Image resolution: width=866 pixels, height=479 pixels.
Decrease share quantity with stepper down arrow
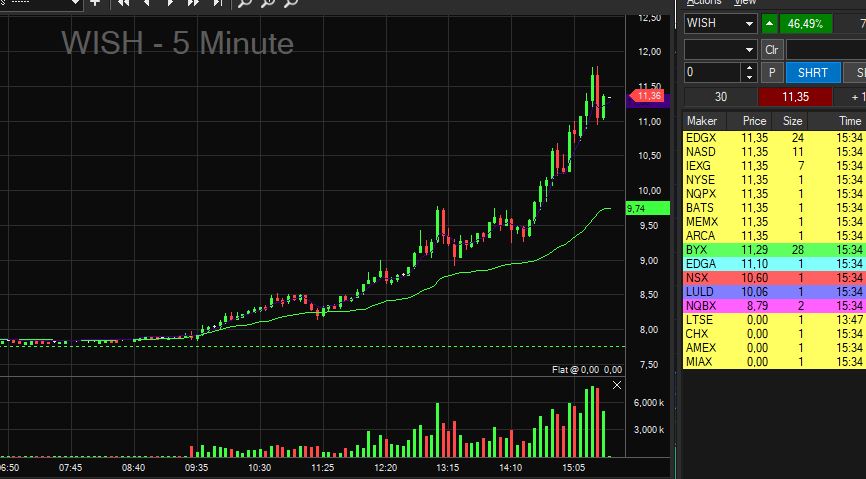pos(749,77)
